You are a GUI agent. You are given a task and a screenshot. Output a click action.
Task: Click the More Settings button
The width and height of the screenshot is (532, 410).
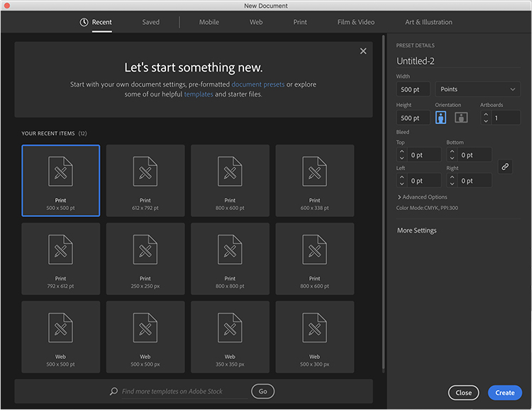417,231
